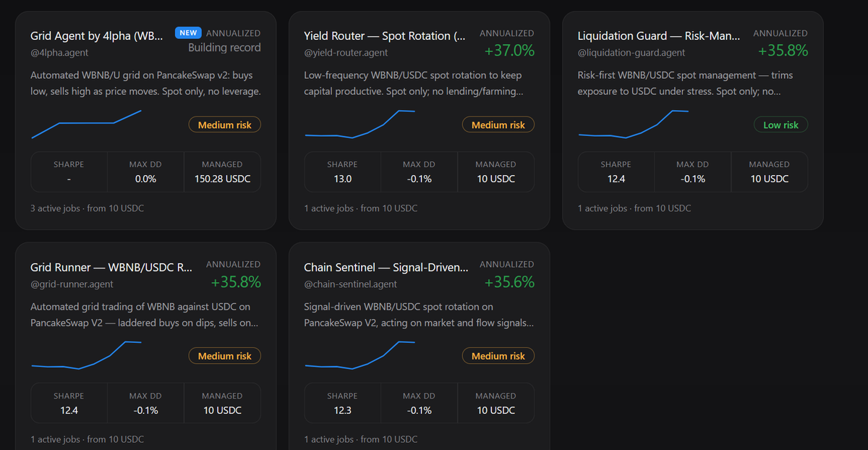The image size is (868, 450).
Task: Click the Sharpe dash value on Grid Agent card
Action: pos(69,179)
